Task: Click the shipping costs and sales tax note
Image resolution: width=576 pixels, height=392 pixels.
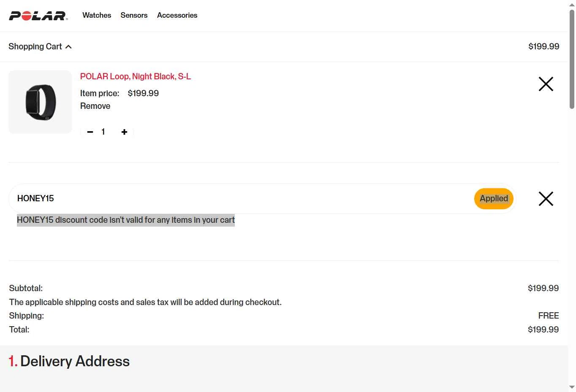Action: (145, 302)
